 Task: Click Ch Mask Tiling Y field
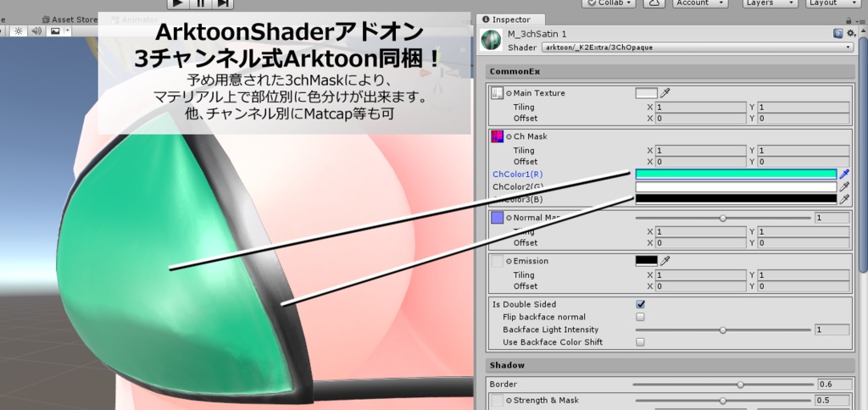[x=804, y=151]
